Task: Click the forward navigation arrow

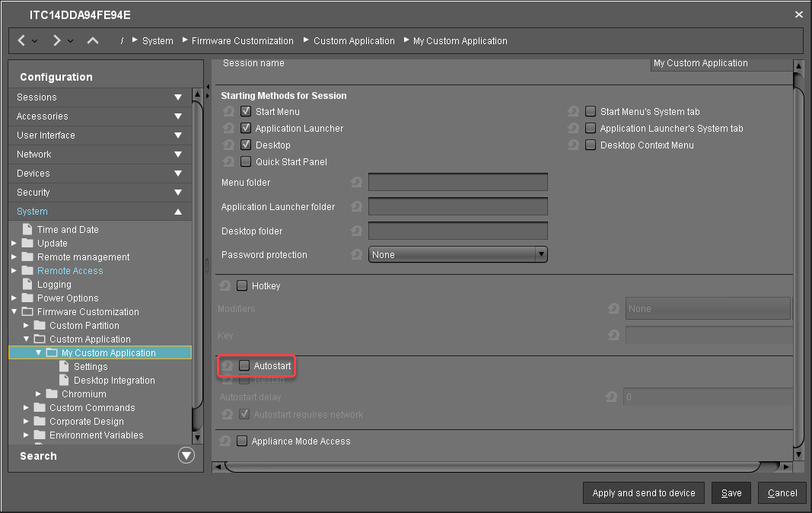Action: (57, 40)
